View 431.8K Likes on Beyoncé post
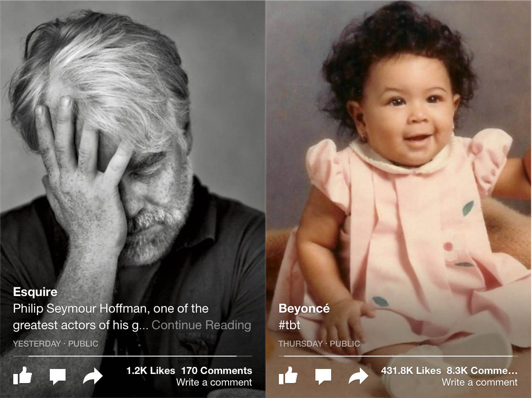The height and width of the screenshot is (398, 532). (x=411, y=371)
